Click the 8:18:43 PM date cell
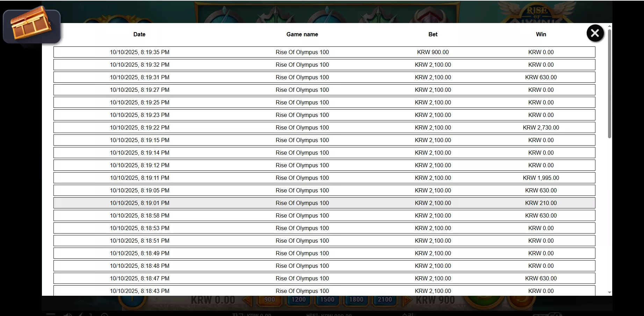The width and height of the screenshot is (644, 316). (x=140, y=291)
